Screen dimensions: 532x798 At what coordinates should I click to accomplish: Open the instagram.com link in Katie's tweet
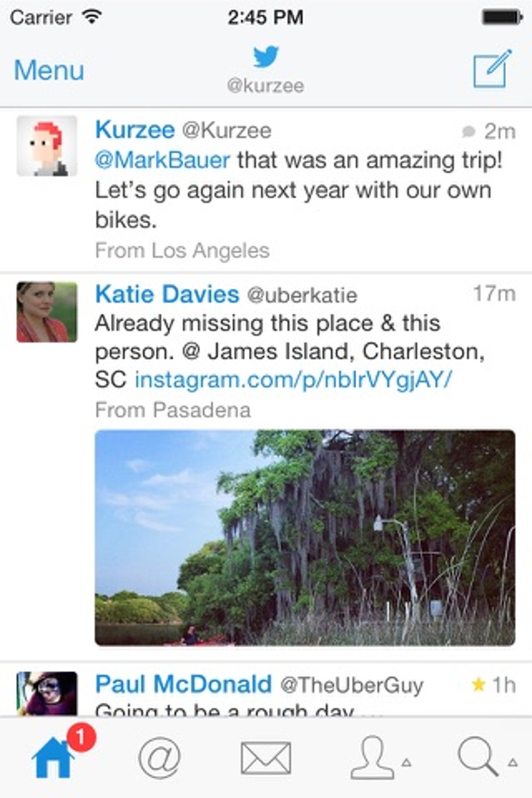coord(293,380)
